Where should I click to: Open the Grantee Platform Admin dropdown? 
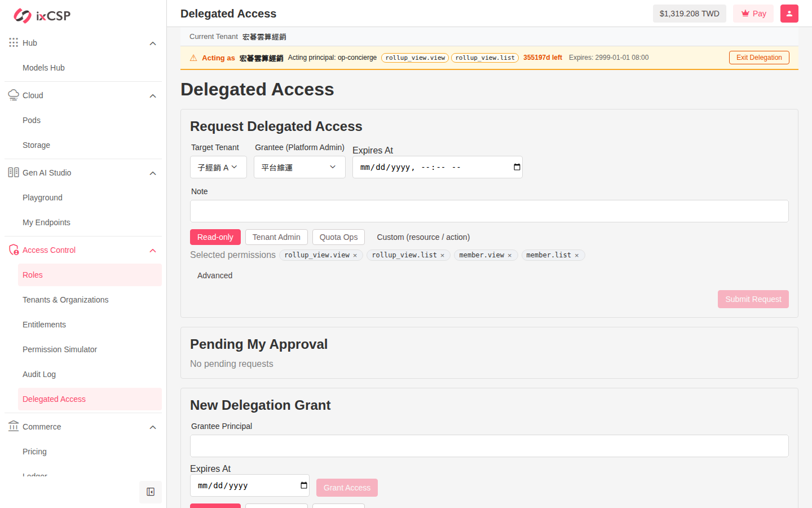pyautogui.click(x=299, y=167)
